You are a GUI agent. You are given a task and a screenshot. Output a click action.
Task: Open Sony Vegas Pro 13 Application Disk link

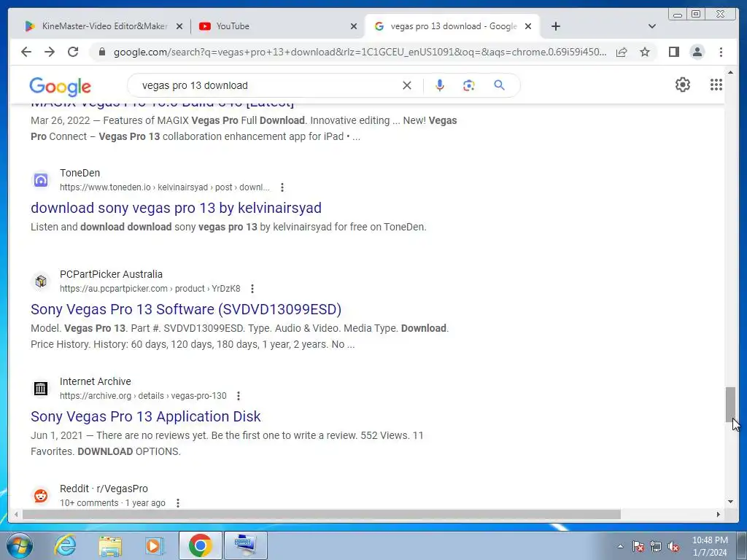pos(145,416)
